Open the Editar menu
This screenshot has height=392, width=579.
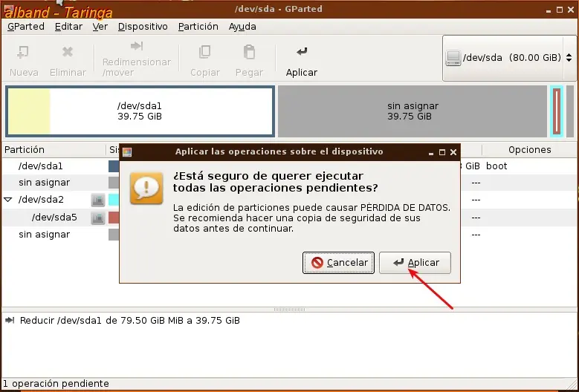(x=68, y=27)
